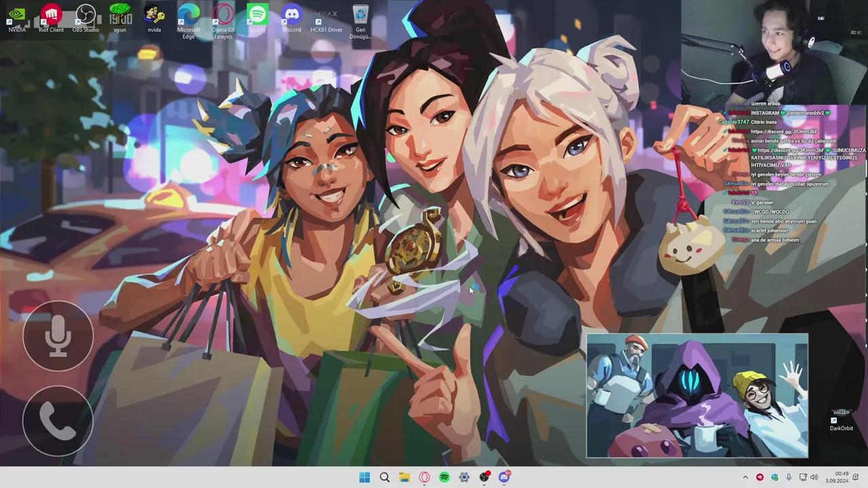Open the network tray icon

coord(803,477)
